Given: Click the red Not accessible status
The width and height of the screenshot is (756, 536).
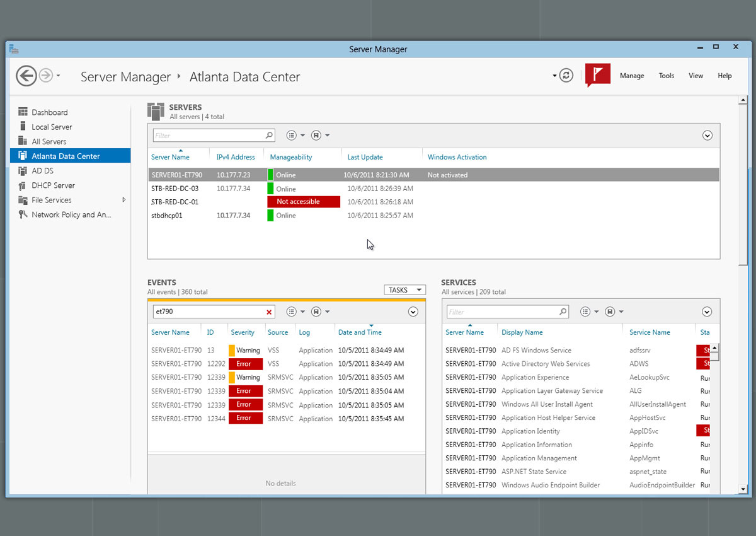Looking at the screenshot, I should click(x=304, y=202).
